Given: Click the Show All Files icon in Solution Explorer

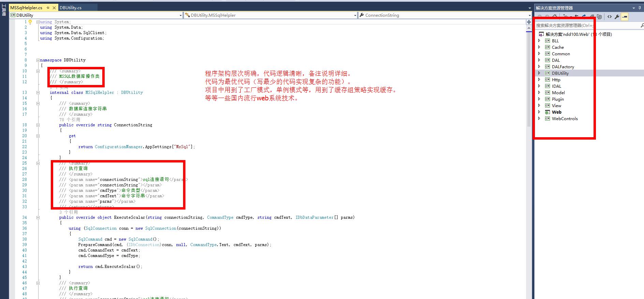Looking at the screenshot, I should [x=599, y=16].
